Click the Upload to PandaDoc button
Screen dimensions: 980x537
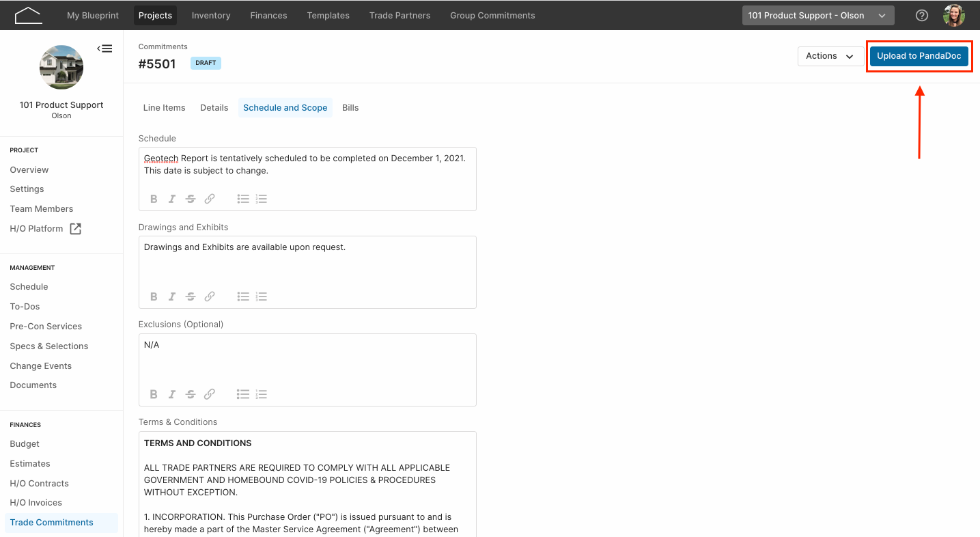tap(919, 56)
